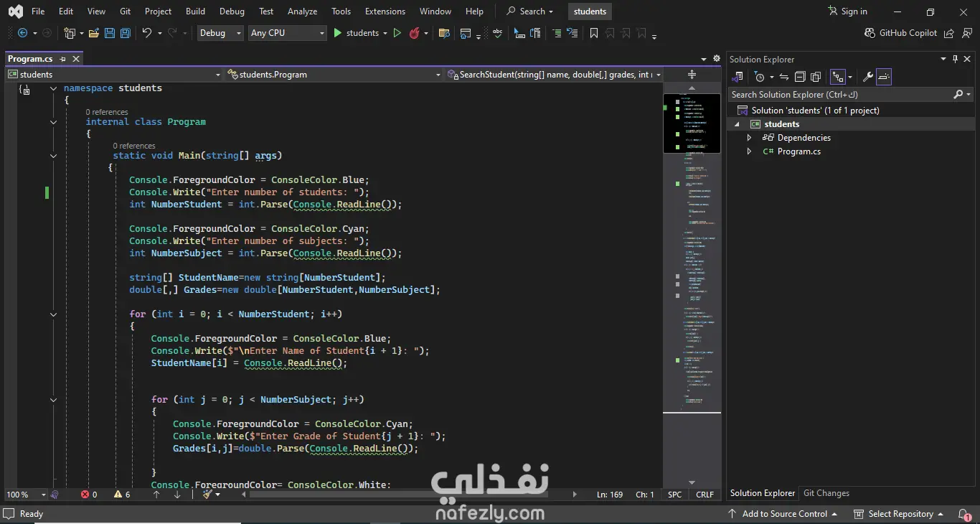Image resolution: width=980 pixels, height=524 pixels.
Task: Open the Build menu
Action: tap(195, 11)
